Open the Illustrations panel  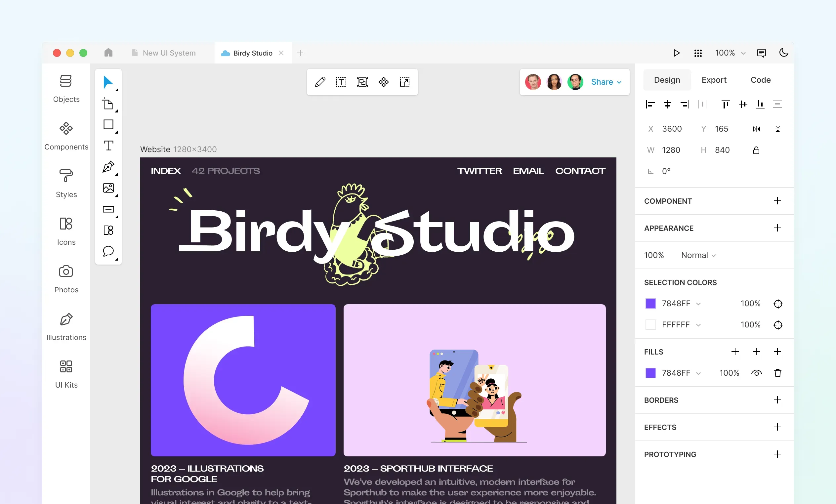(66, 326)
